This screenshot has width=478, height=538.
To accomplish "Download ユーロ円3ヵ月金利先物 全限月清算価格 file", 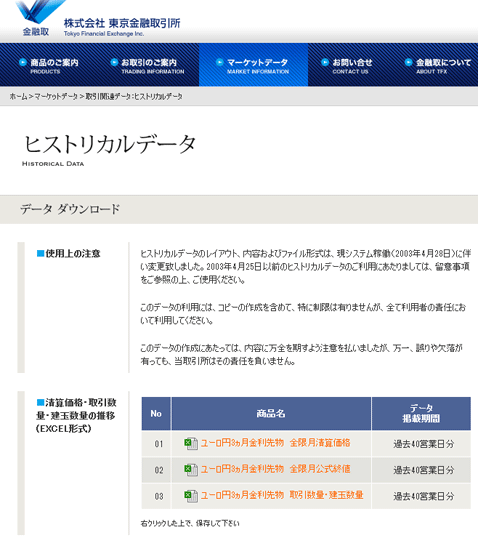I will 275,443.
